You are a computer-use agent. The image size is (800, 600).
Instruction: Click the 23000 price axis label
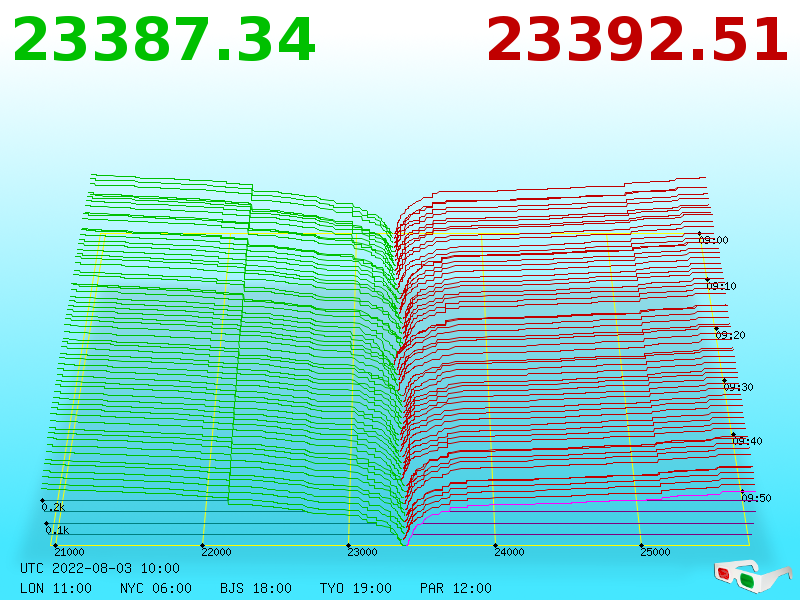362,552
